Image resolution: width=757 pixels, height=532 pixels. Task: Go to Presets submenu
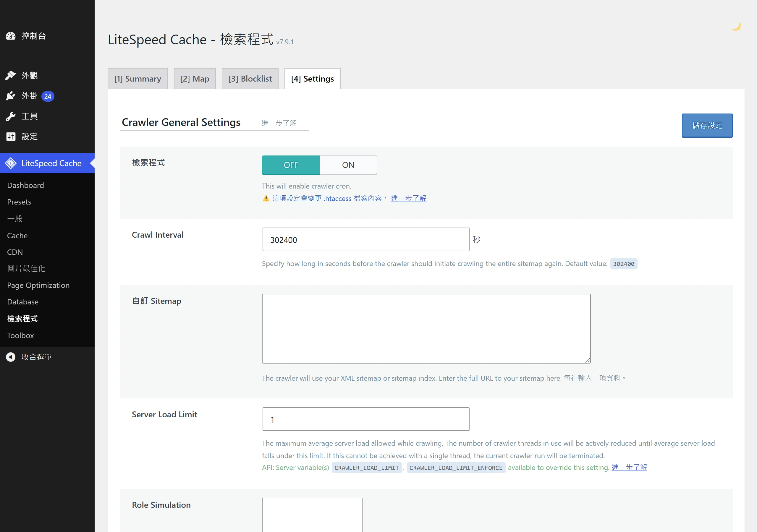[19, 202]
